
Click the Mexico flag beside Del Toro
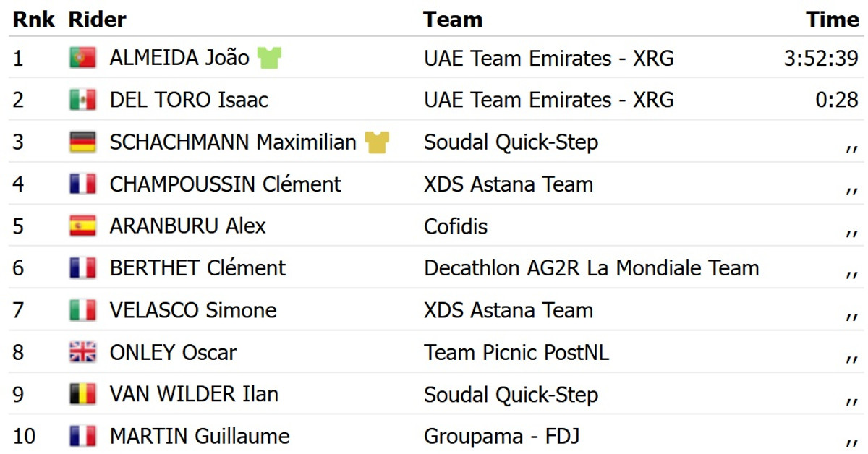point(82,100)
